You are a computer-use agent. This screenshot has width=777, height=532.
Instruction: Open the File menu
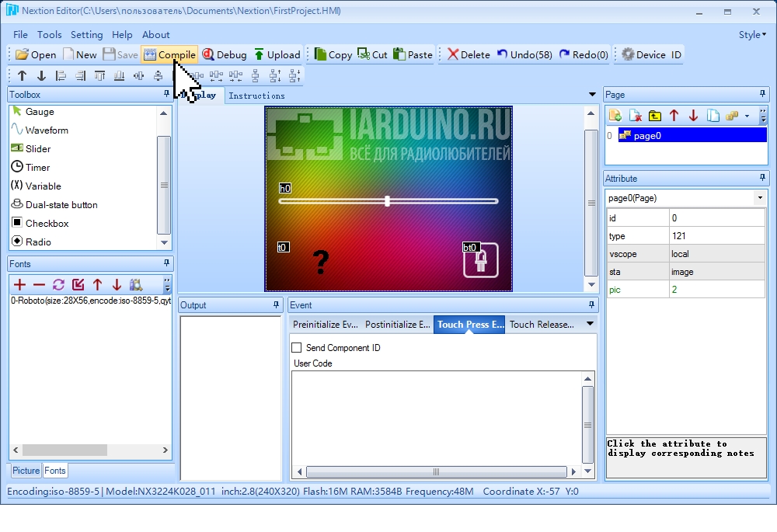pos(20,35)
